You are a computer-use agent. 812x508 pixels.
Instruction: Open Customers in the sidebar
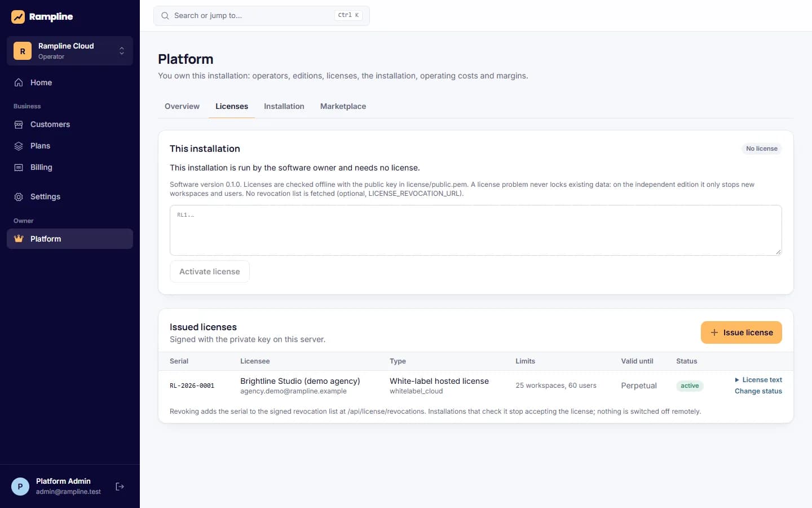pos(70,124)
